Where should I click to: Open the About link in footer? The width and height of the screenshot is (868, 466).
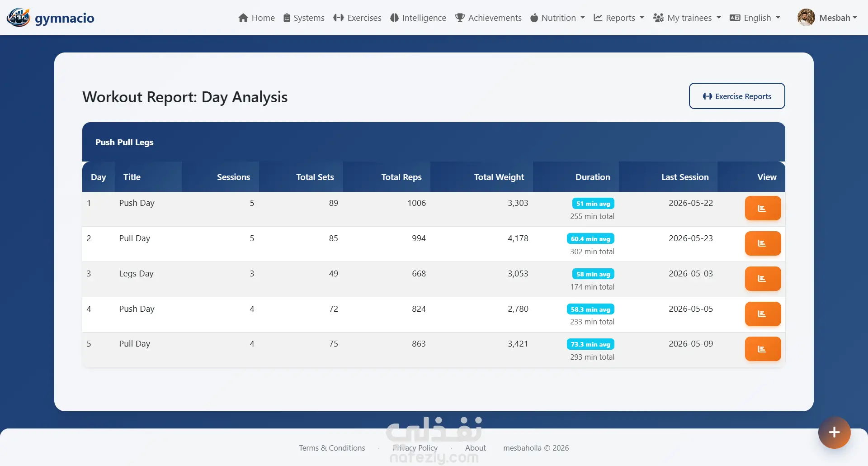[x=476, y=448]
